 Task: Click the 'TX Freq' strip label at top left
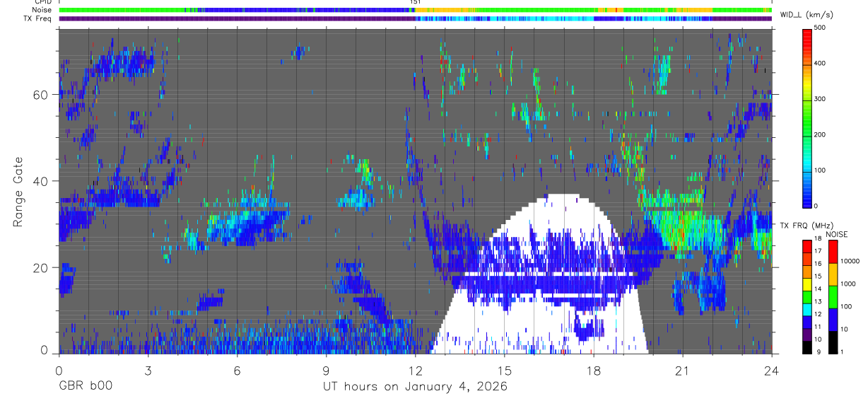point(39,18)
